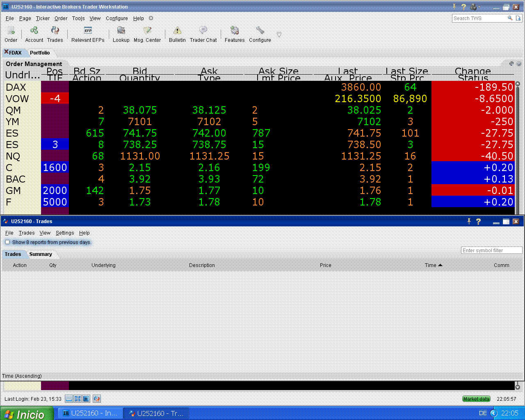
Task: Click the NQ bid price 1131.00
Action: pos(140,156)
